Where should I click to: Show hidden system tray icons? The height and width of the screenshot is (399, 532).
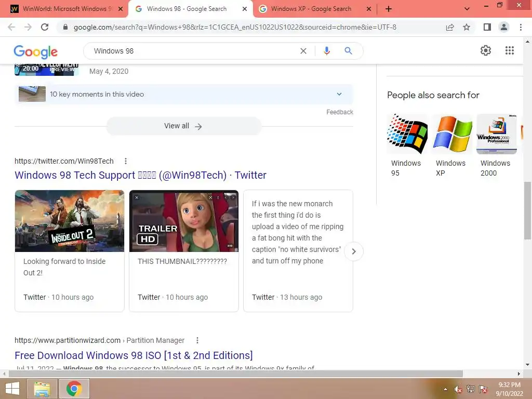(445, 389)
